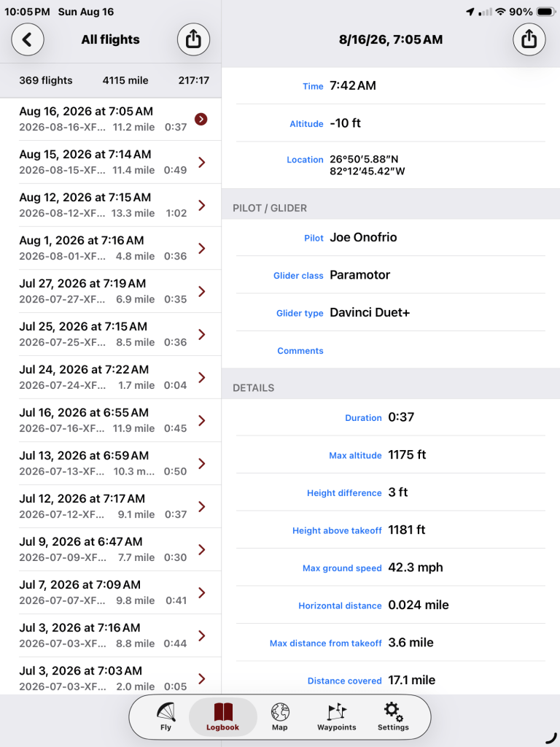Expand the Aug 12, 2026 flight chevron
This screenshot has width=560, height=747.
point(202,205)
